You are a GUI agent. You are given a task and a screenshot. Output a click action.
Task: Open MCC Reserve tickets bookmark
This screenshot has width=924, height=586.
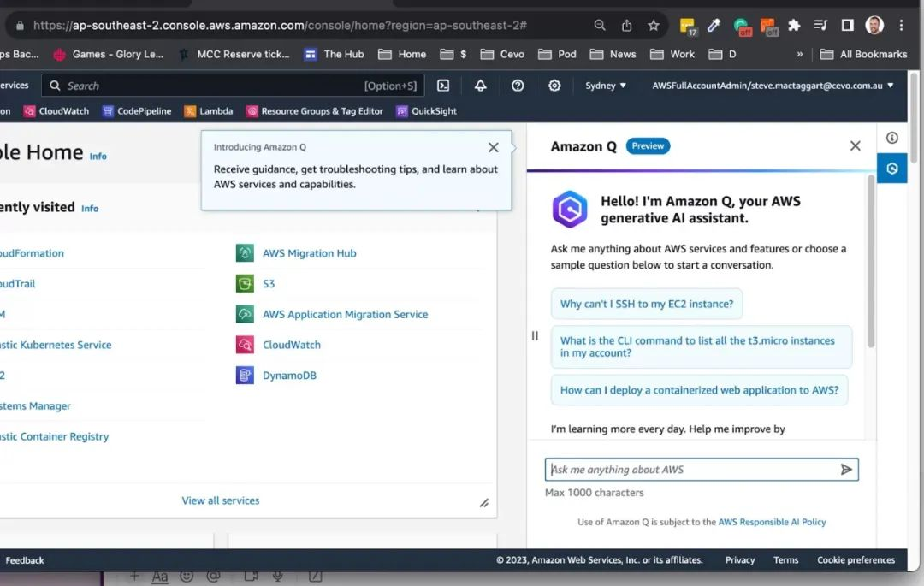click(234, 54)
